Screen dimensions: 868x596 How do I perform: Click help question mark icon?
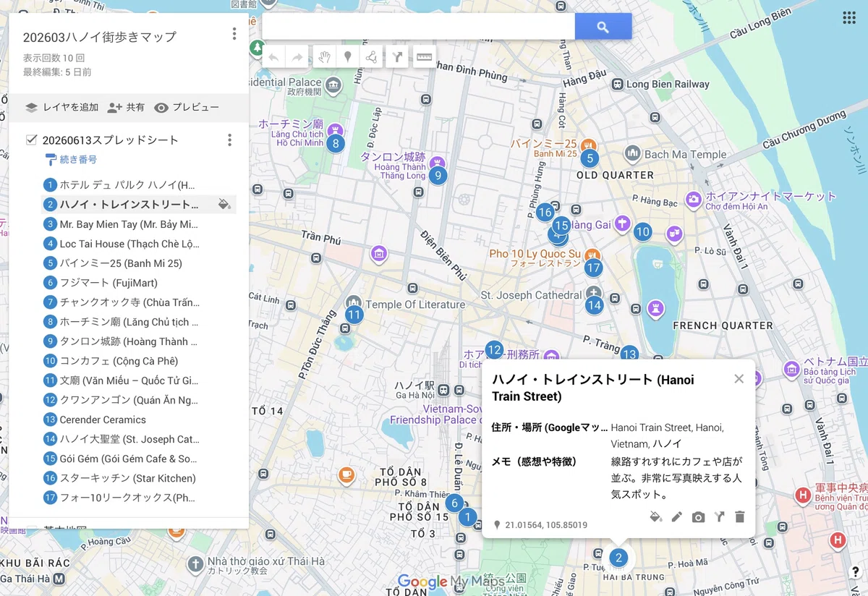855,573
